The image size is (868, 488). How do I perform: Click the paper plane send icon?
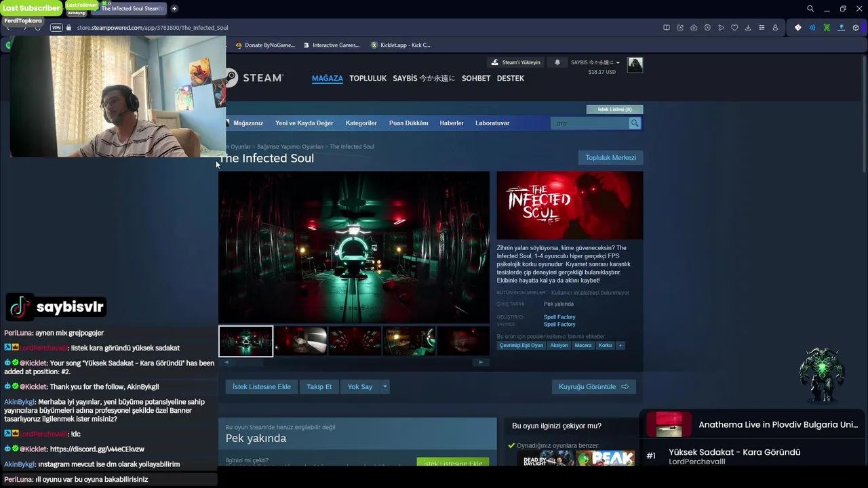(x=721, y=28)
